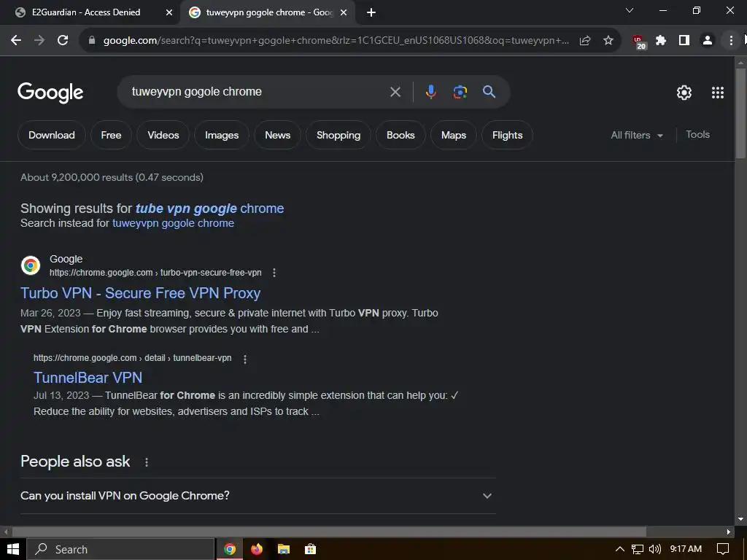
Task: Open the network status tray icon
Action: coord(638,549)
